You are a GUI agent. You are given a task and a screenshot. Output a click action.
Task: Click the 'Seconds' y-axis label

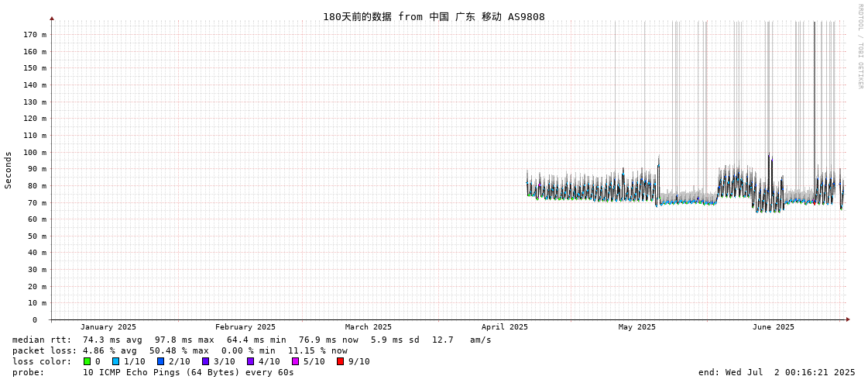9,170
